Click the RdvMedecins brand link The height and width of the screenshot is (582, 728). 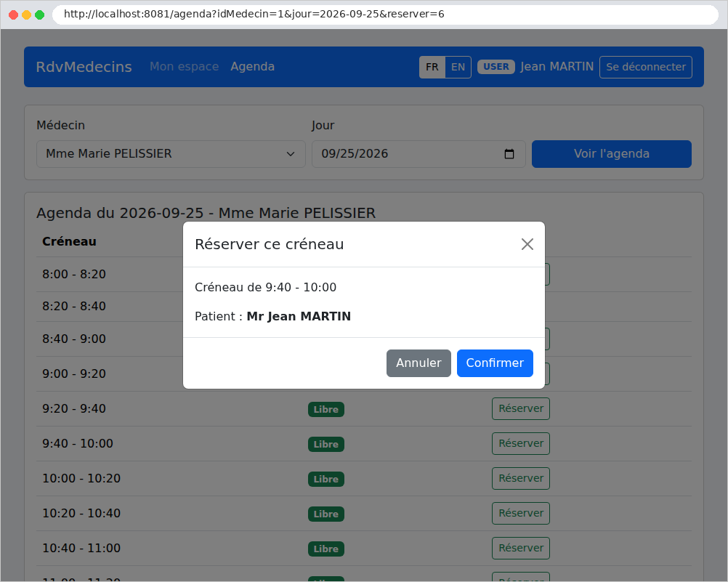[x=84, y=66]
